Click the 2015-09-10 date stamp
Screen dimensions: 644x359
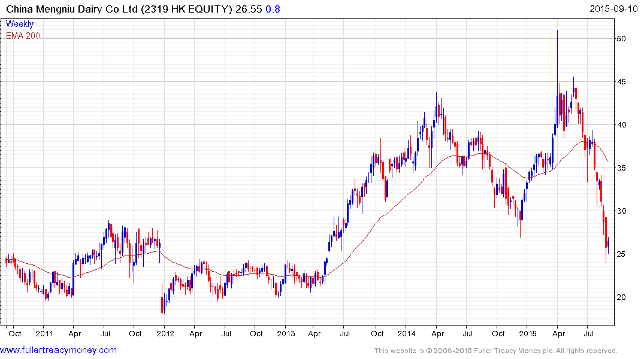[613, 9]
